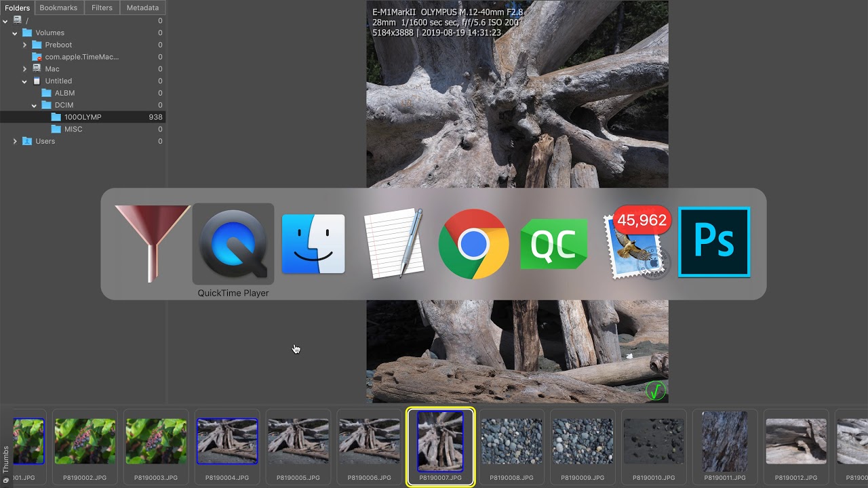Click the Preboot folder icon
Screen dimensions: 868x488
(37, 45)
